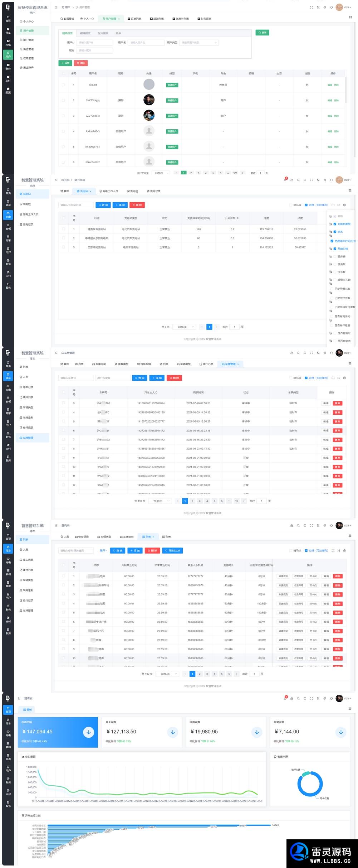Click down arrow on 收费总额 dashboard card
This screenshot has height=868, width=358.
point(89,732)
